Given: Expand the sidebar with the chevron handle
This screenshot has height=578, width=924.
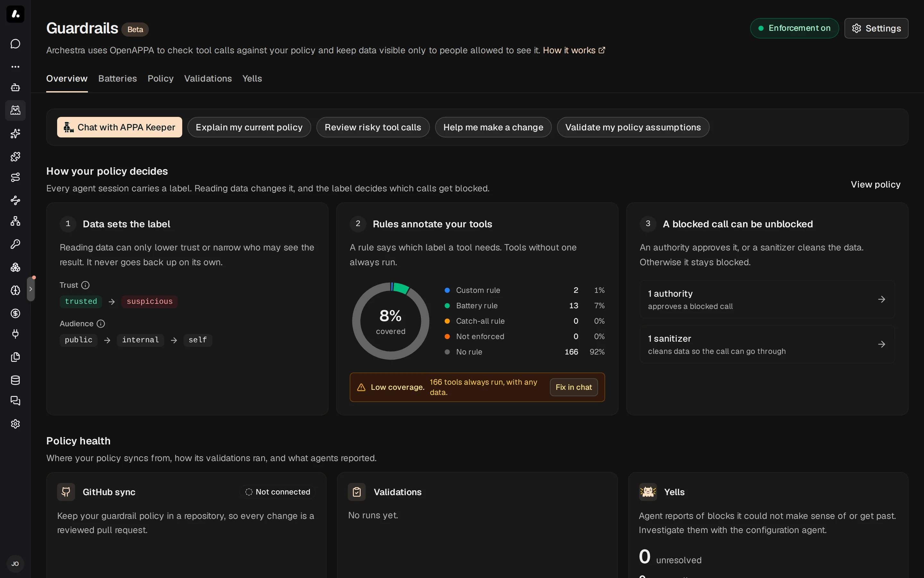Looking at the screenshot, I should coord(31,289).
